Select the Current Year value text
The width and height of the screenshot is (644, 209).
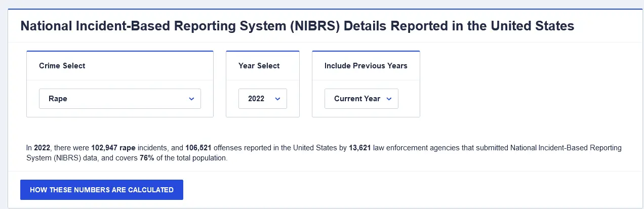click(x=357, y=99)
